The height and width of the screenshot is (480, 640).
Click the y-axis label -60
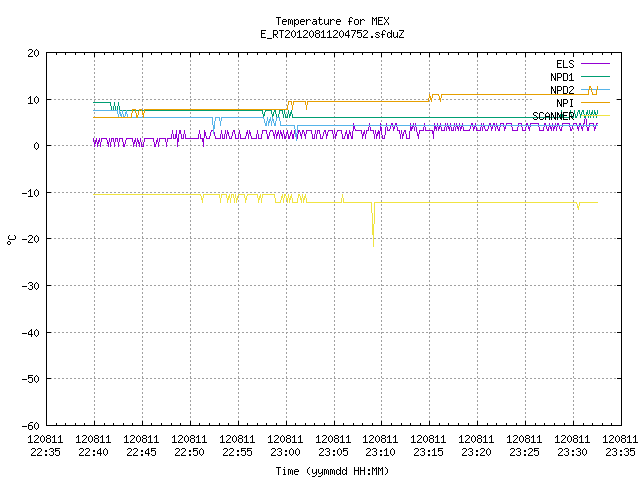coord(31,426)
